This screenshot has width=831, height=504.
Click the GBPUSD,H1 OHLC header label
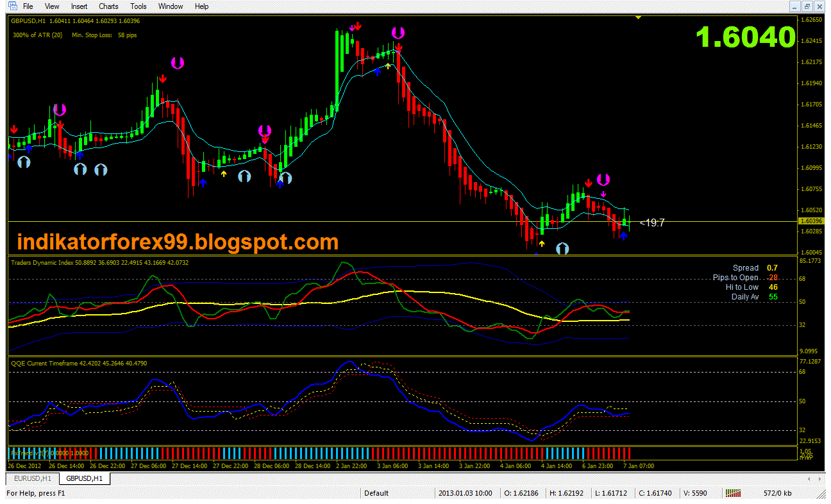coord(76,21)
